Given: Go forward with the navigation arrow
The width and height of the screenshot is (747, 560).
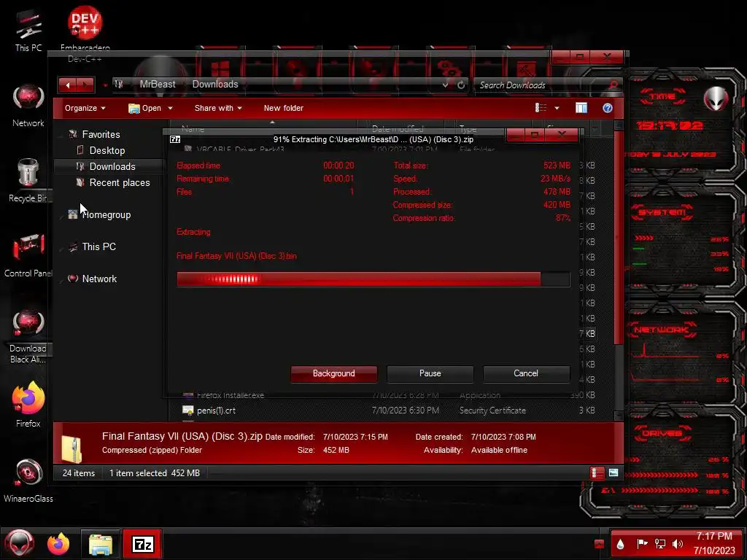Looking at the screenshot, I should pyautogui.click(x=85, y=85).
